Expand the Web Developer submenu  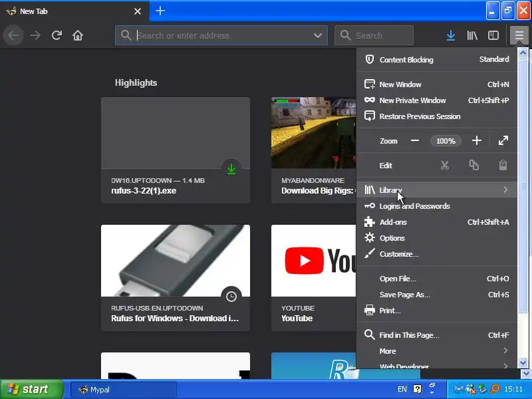437,364
